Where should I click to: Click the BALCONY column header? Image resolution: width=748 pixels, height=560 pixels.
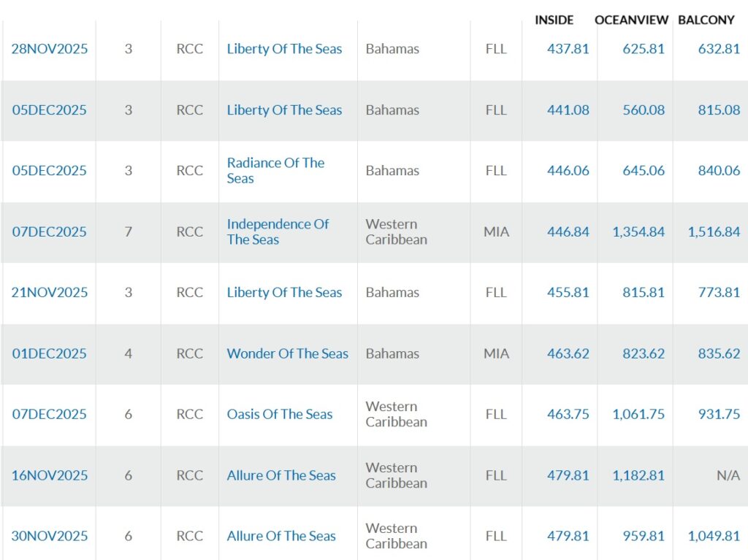706,20
